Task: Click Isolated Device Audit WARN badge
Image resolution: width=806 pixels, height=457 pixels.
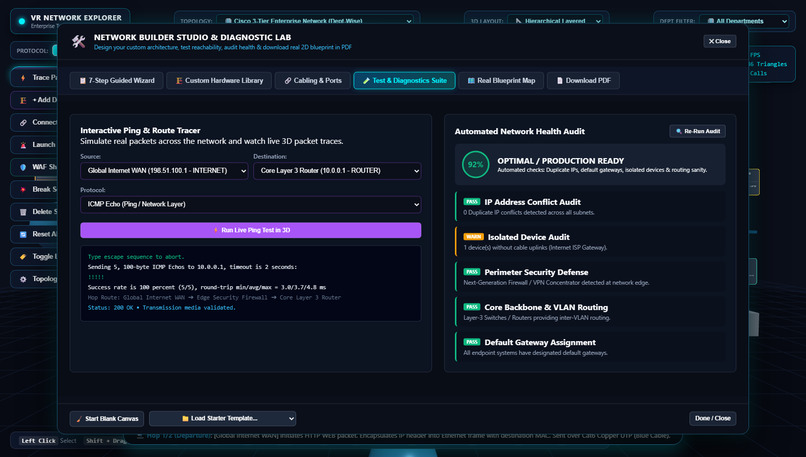Action: pyautogui.click(x=473, y=236)
